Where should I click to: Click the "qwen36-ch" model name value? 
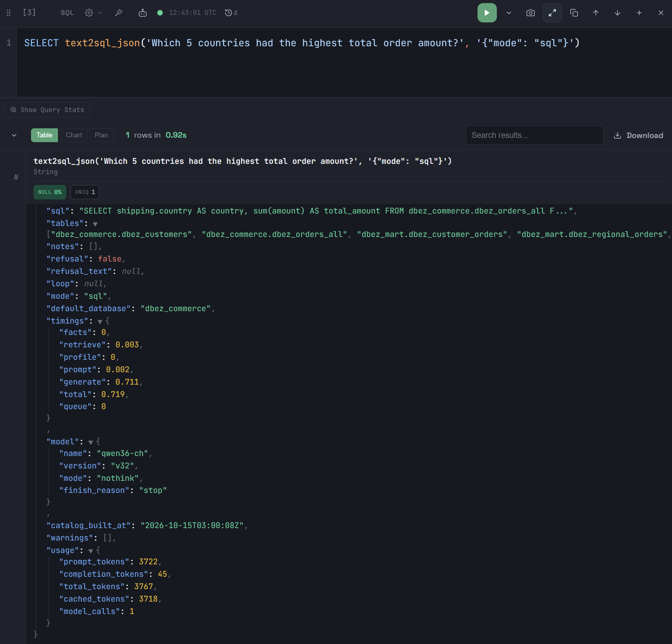point(122,453)
